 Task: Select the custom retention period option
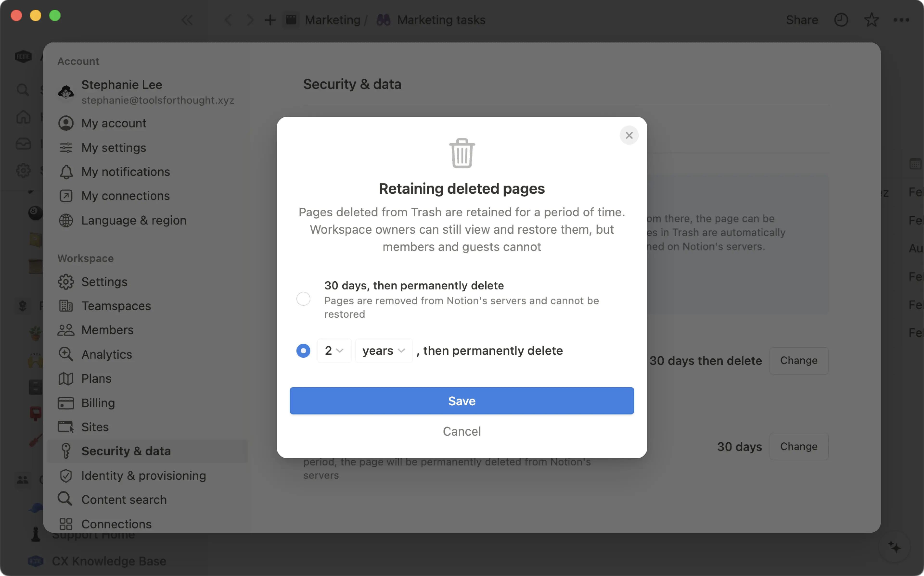[x=303, y=351]
